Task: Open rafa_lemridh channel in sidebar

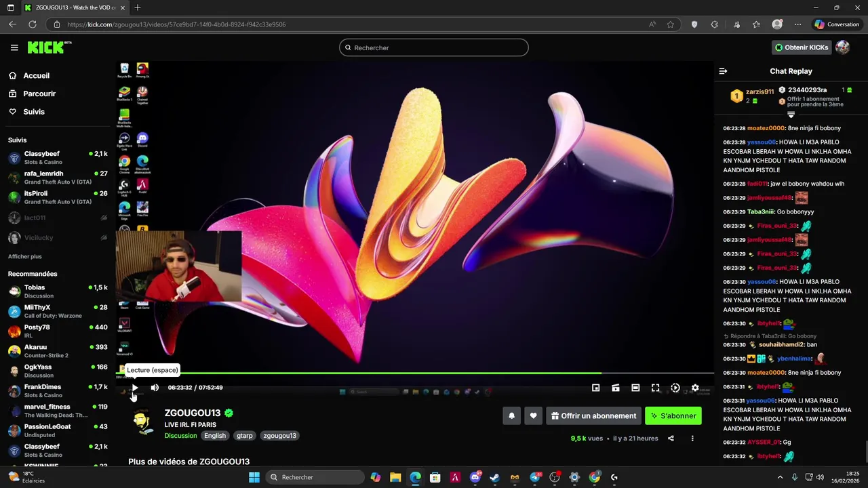Action: point(58,178)
